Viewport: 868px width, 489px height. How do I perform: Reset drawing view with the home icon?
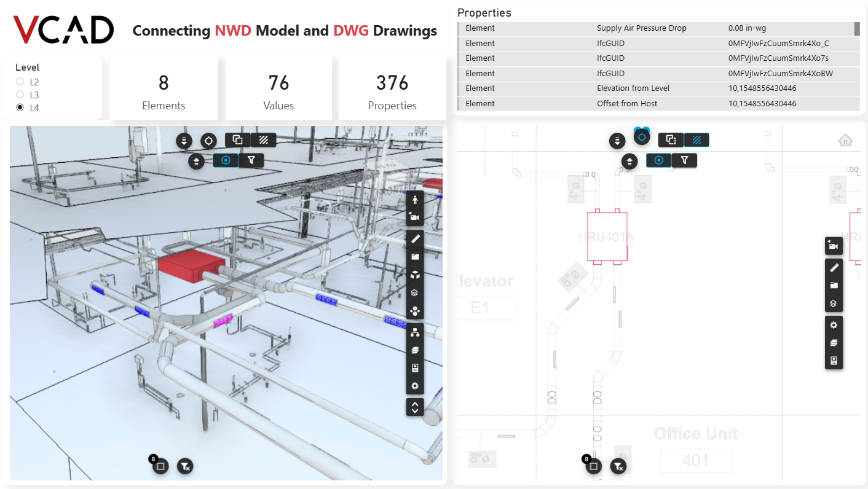845,140
